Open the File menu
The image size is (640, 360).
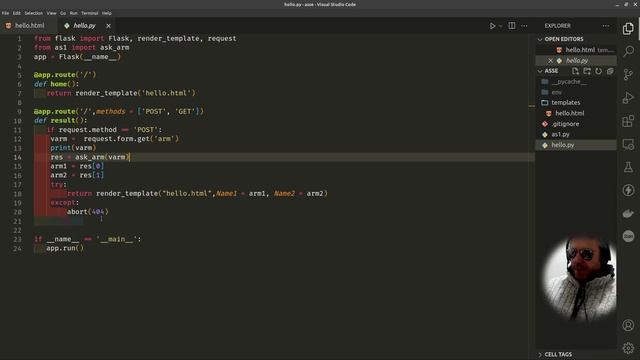pos(5,13)
